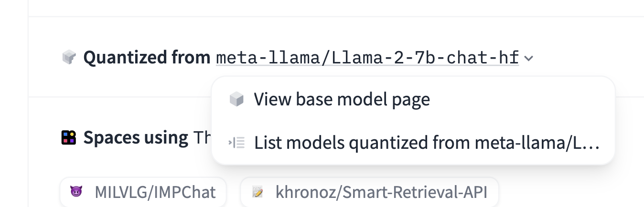644x207 pixels.
Task: Open the meta-llama/Llama-2-7b-chat-hf base model link
Action: (x=367, y=58)
